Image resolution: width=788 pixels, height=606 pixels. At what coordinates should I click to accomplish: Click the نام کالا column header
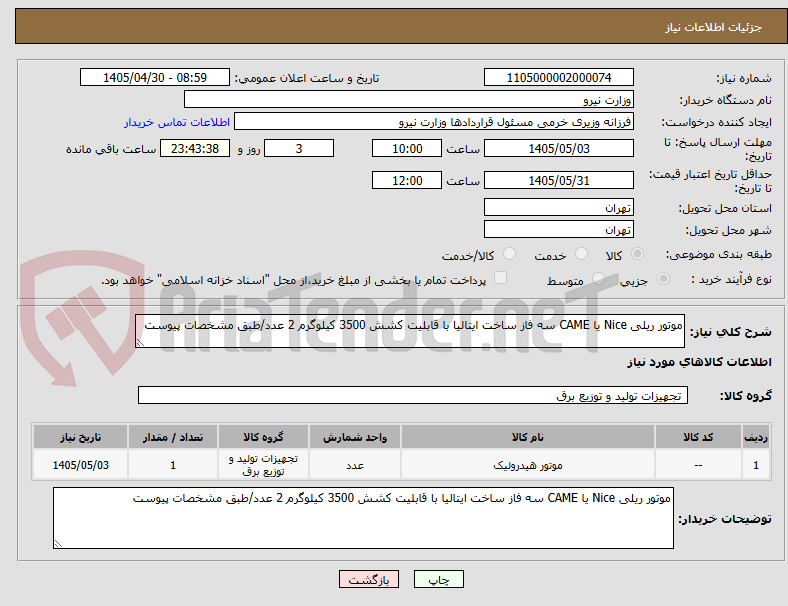click(528, 437)
